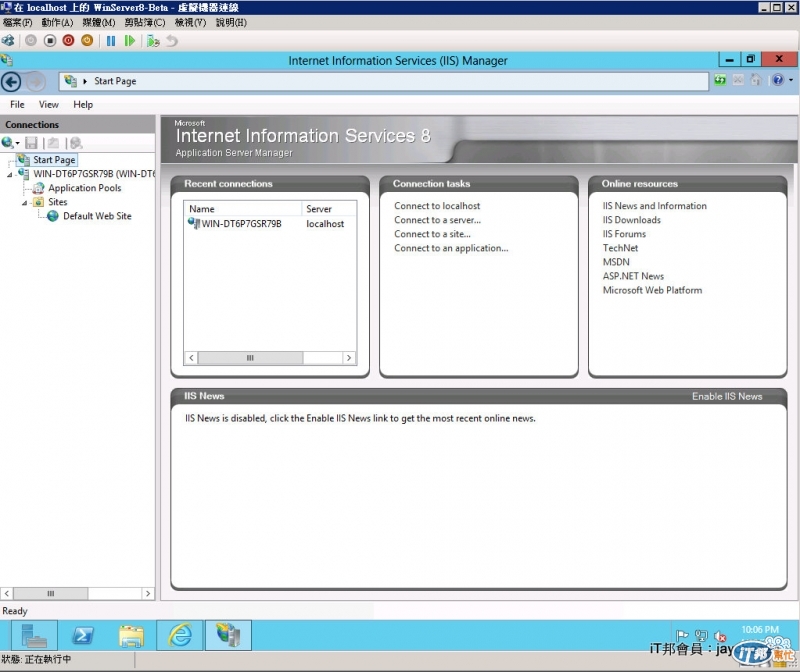
Task: Click the Name column header
Action: point(244,209)
